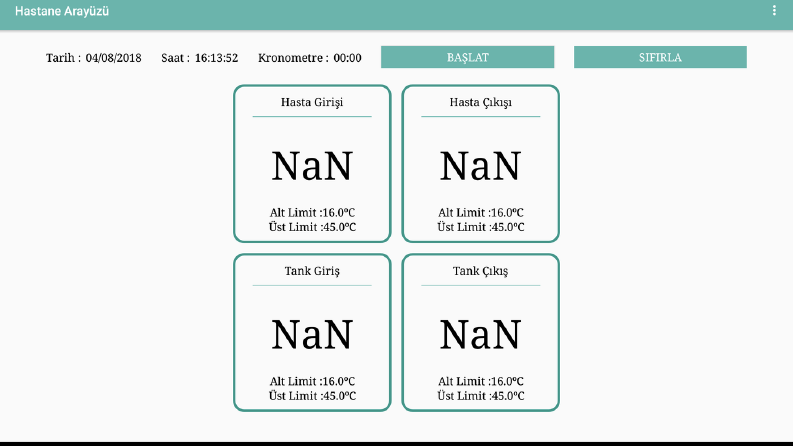Select the Tank Çıkış card title

[x=480, y=271]
